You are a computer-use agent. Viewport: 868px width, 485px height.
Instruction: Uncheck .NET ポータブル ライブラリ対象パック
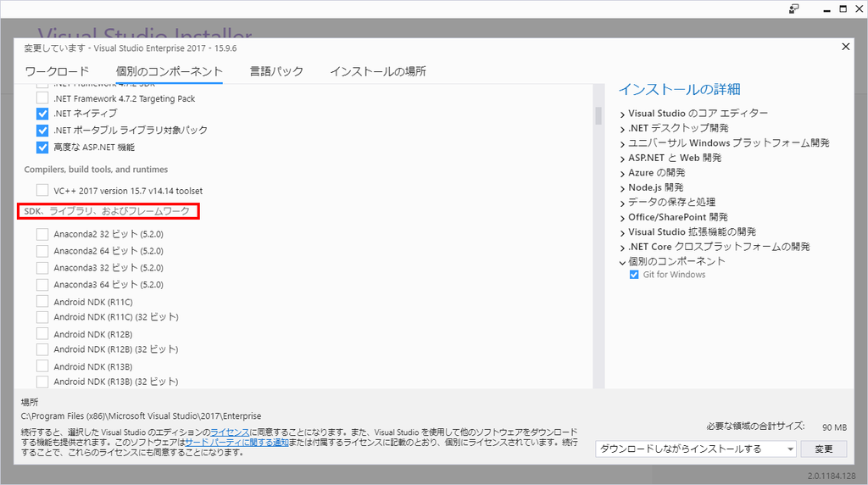point(42,130)
